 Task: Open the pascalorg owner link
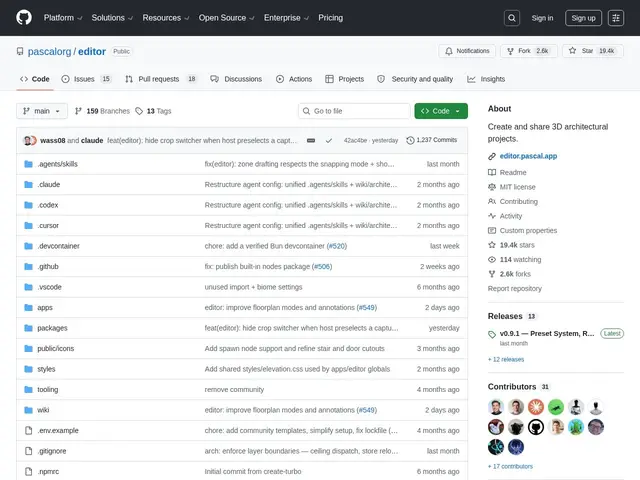49,51
